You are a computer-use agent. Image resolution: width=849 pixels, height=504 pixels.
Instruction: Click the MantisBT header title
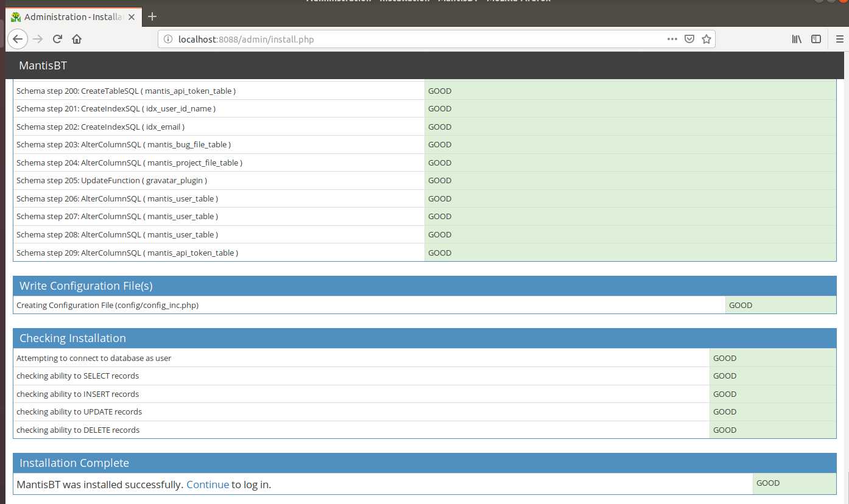coord(43,66)
